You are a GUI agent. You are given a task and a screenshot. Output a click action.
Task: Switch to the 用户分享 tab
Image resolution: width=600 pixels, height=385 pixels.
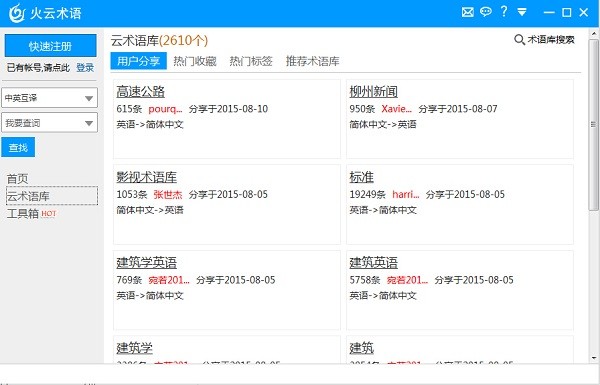click(x=139, y=61)
